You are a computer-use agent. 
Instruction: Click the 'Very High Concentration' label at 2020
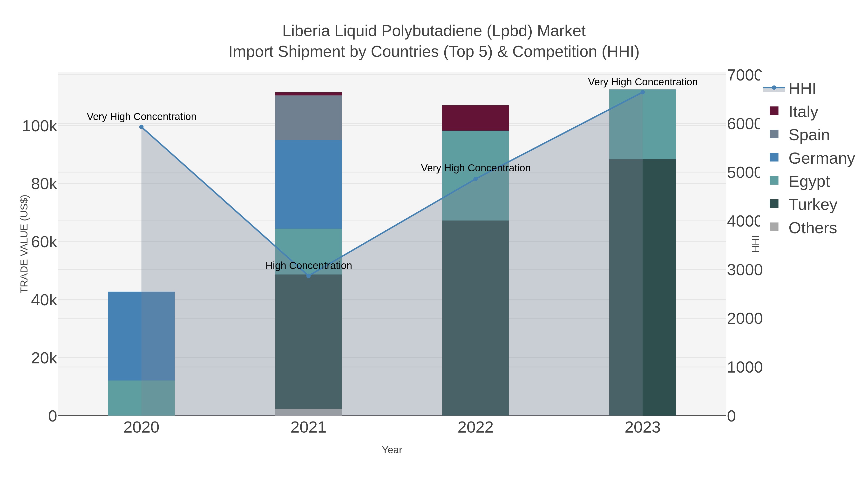[142, 117]
